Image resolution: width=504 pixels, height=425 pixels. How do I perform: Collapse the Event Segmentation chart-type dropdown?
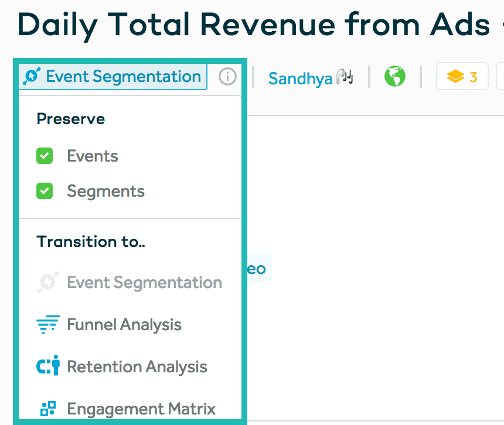[113, 77]
